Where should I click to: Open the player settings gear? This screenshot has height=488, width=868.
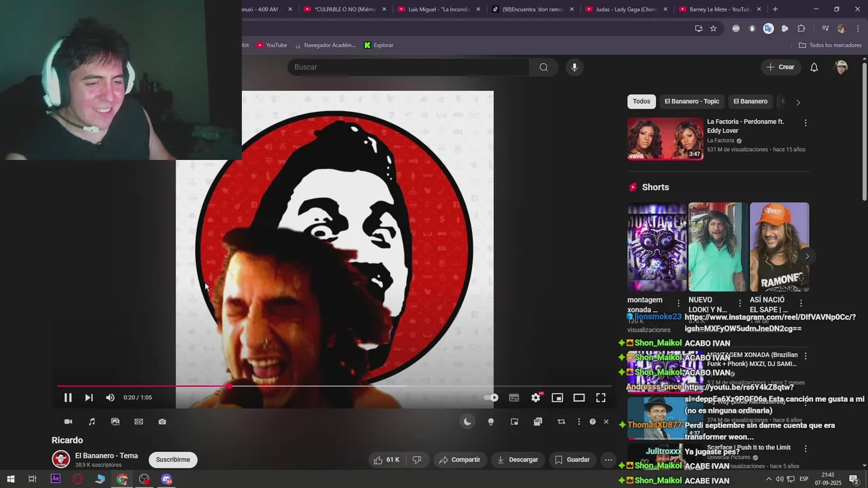pos(536,398)
